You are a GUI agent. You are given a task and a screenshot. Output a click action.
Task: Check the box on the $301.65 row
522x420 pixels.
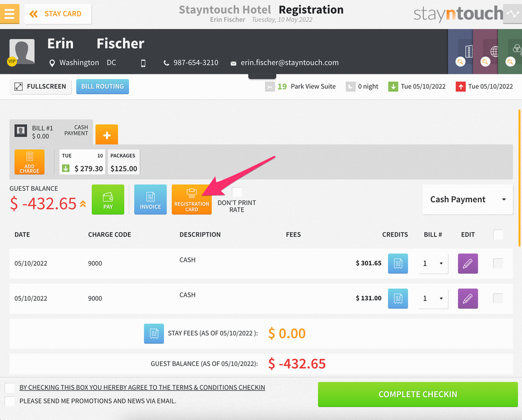498,263
